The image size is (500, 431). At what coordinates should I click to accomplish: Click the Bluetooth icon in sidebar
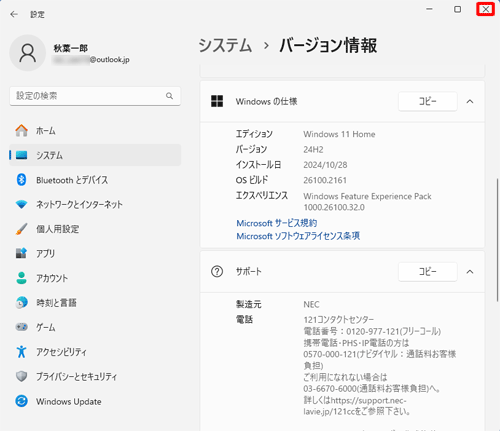[22, 180]
